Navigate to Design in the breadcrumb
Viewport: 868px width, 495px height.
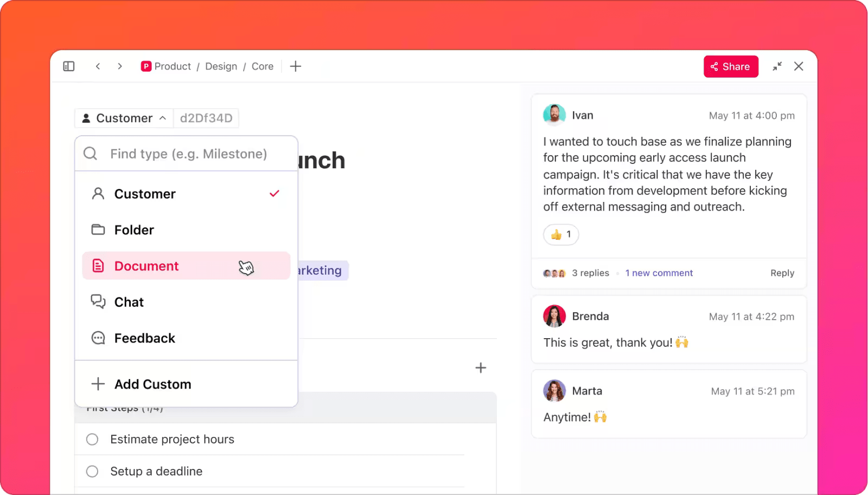tap(221, 66)
